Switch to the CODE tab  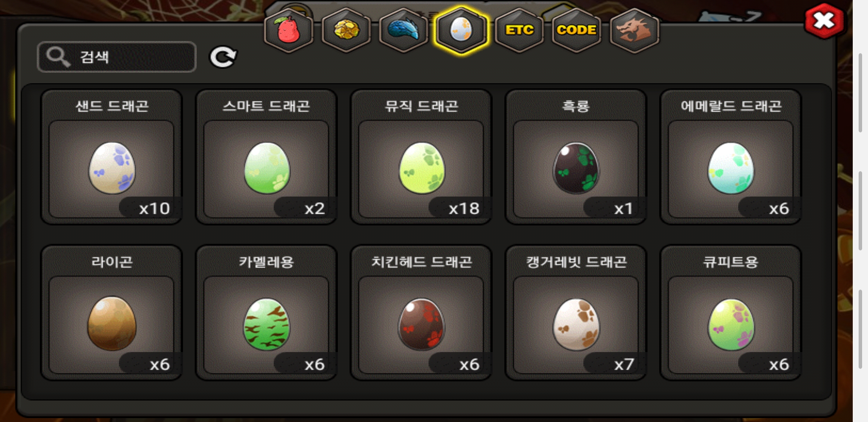click(x=577, y=30)
